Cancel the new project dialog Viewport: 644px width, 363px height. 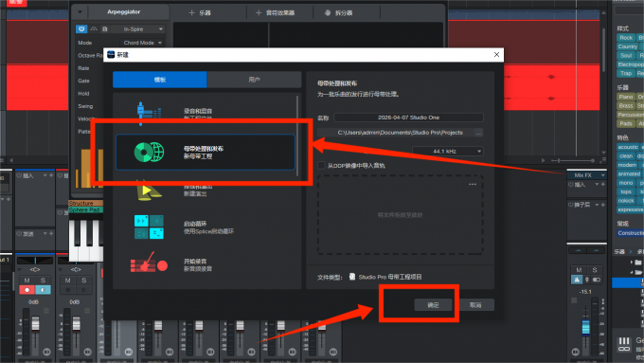pyautogui.click(x=475, y=305)
